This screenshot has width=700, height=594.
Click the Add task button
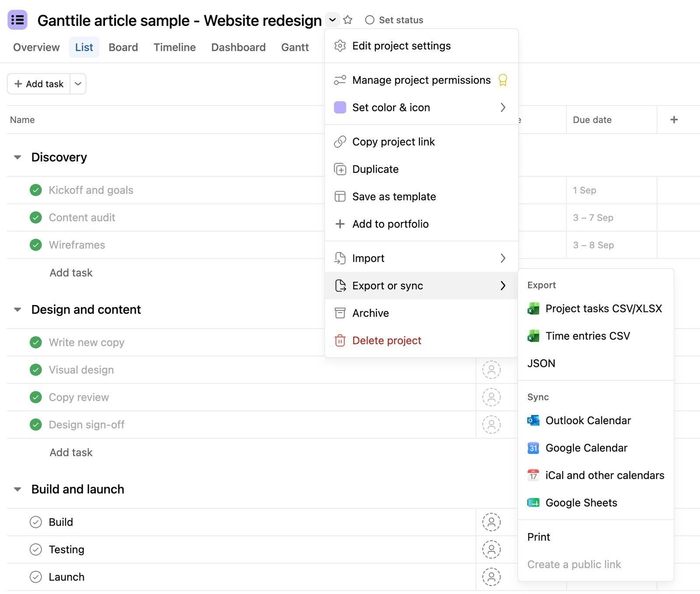(39, 84)
